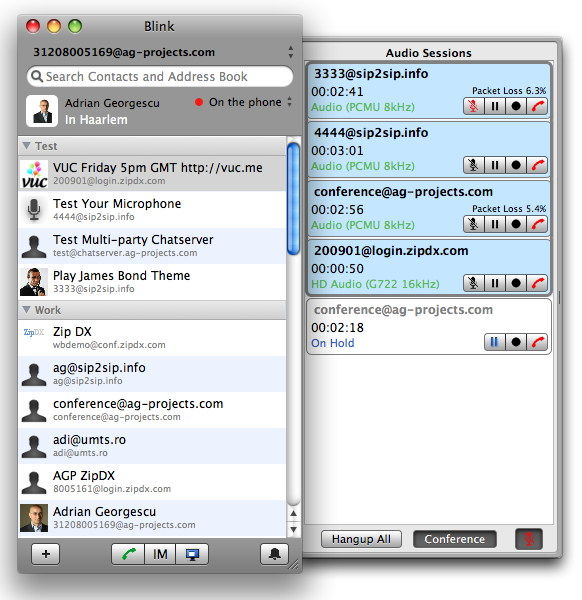Hang up the 200901@login.zipdx.com call
This screenshot has width=582, height=600.
(537, 283)
